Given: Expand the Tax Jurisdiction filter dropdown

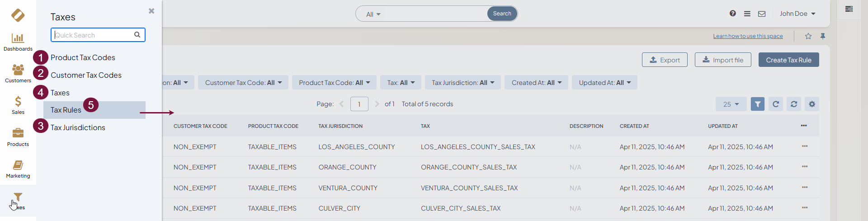Looking at the screenshot, I should (x=462, y=83).
